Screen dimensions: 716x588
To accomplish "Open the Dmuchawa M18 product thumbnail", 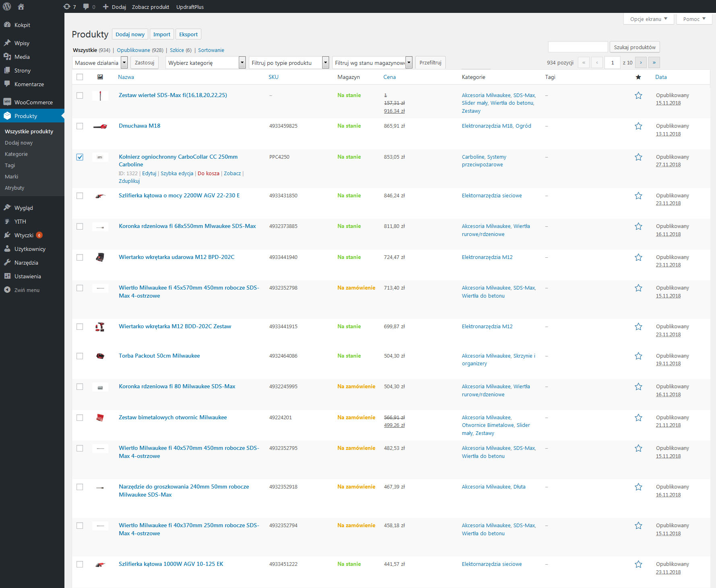I will point(100,126).
